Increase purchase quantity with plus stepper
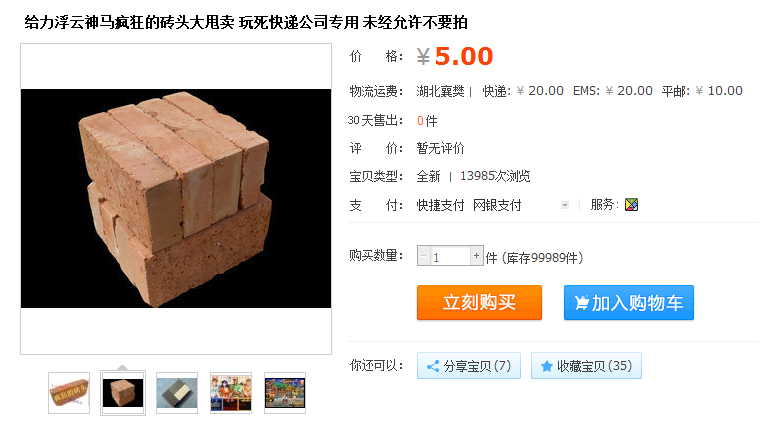767x430 pixels. click(476, 256)
